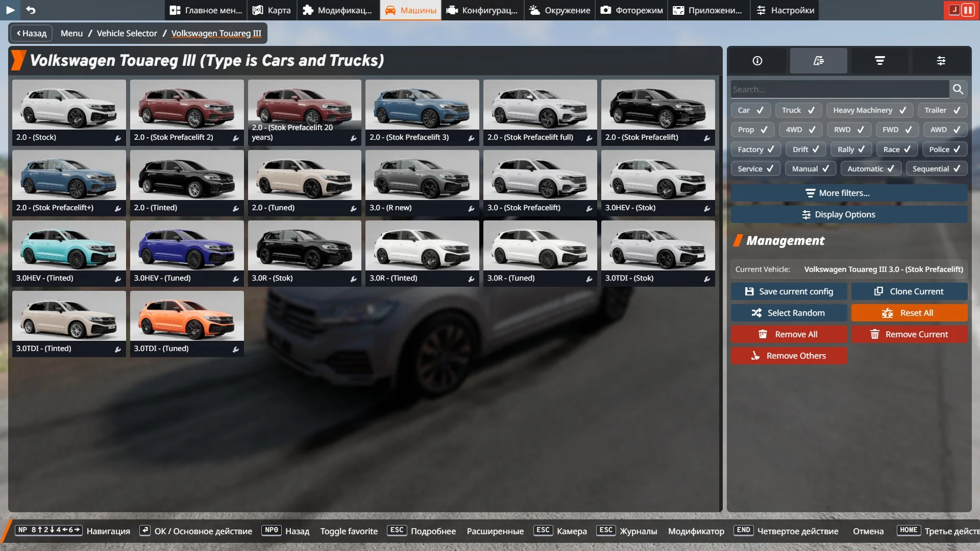The width and height of the screenshot is (980, 551).
Task: Toggle the Sequential filter
Action: pyautogui.click(x=937, y=169)
